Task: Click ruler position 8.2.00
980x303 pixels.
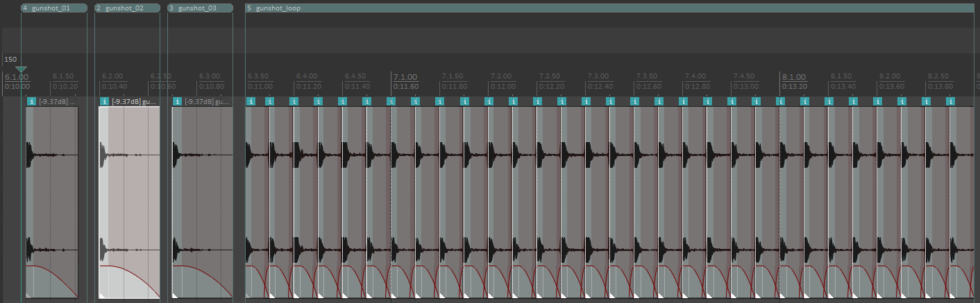Action: (x=890, y=76)
